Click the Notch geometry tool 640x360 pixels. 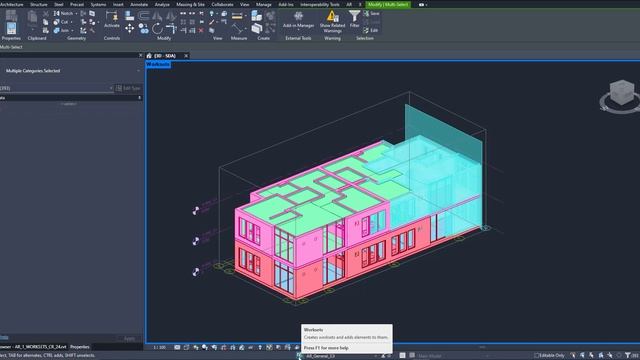(63, 13)
